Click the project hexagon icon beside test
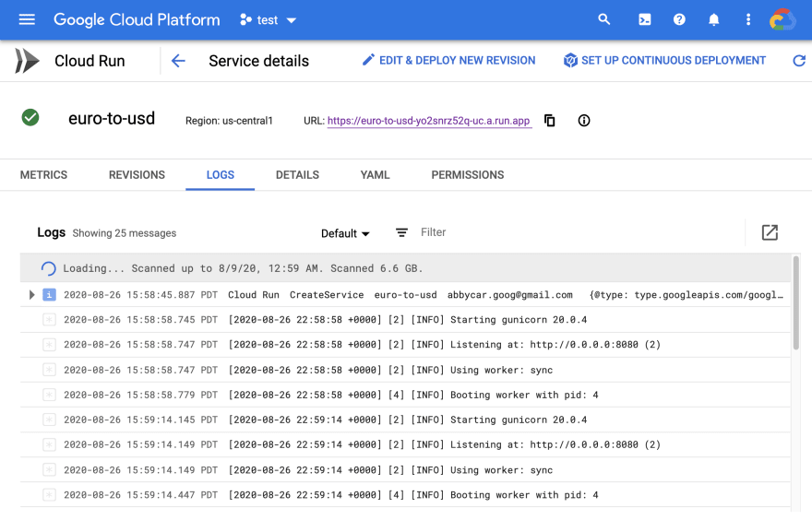 click(x=245, y=19)
